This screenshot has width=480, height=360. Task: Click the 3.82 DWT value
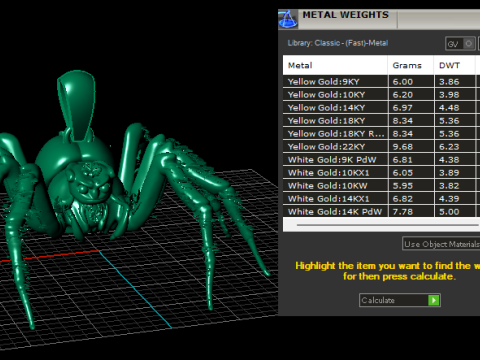click(x=449, y=186)
